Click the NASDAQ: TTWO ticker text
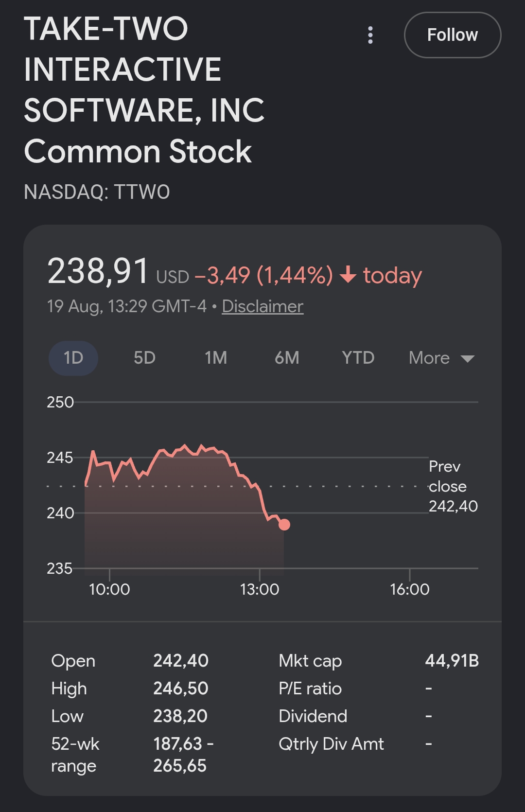Viewport: 525px width, 812px height. (x=97, y=192)
